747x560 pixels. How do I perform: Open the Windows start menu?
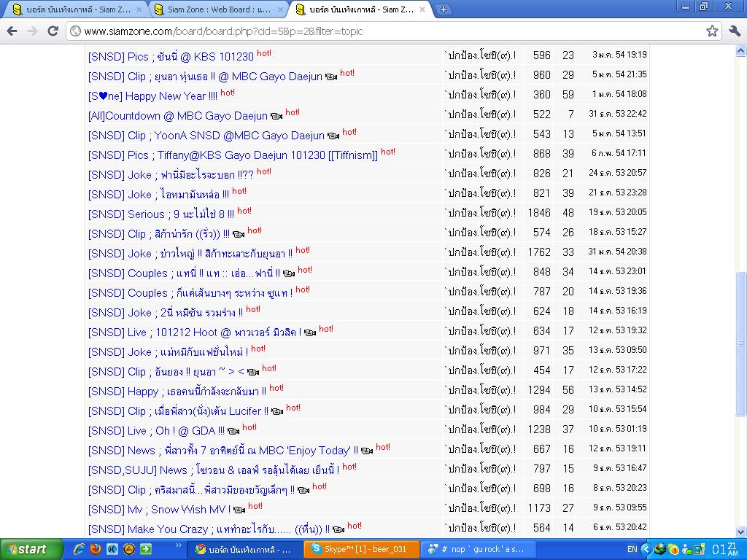pyautogui.click(x=31, y=550)
